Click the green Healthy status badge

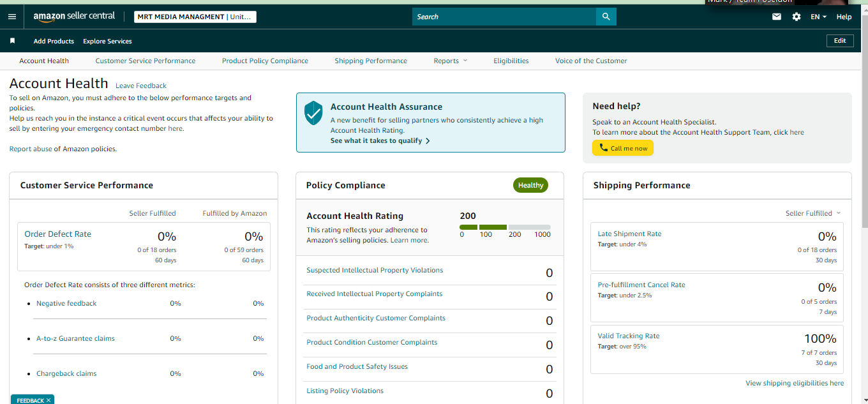pyautogui.click(x=530, y=185)
